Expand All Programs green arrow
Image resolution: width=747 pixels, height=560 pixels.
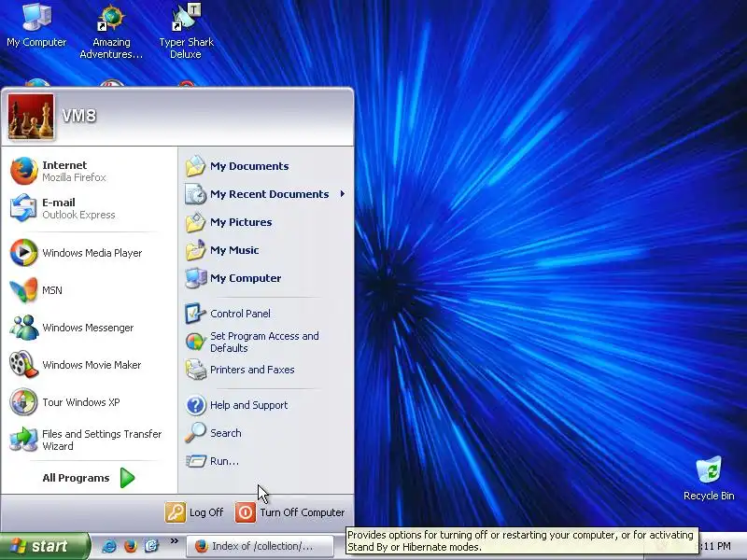(x=127, y=478)
